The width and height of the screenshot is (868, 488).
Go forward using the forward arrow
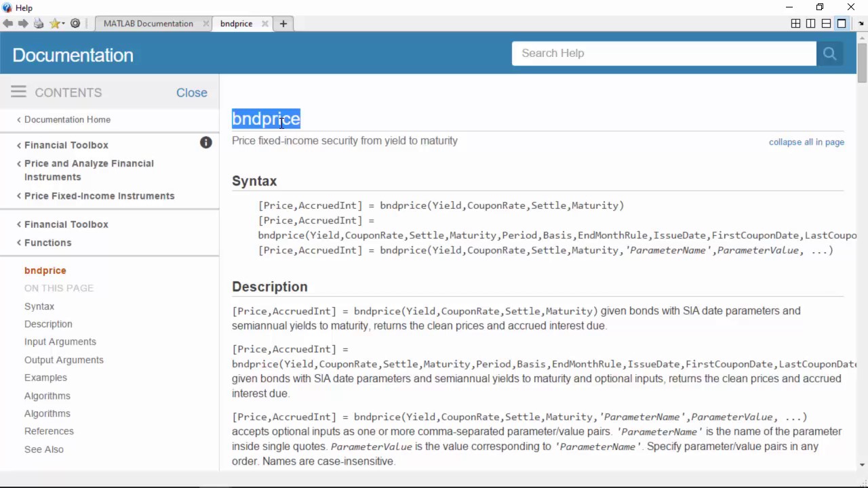point(23,24)
